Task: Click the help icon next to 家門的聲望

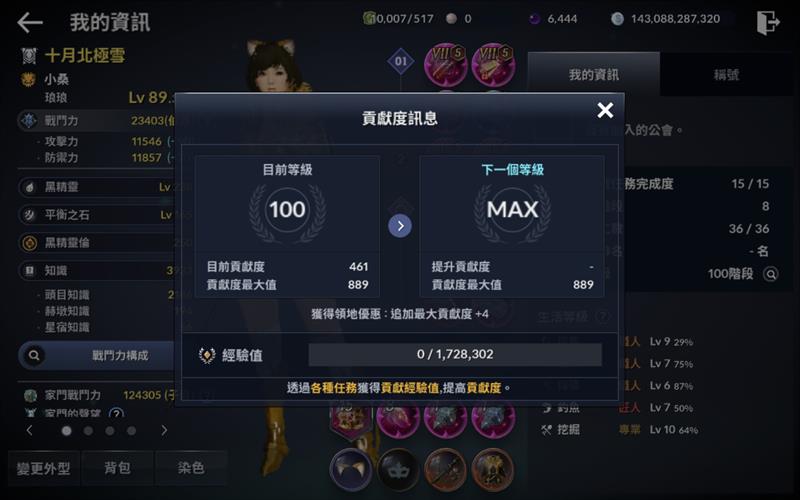Action: 116,413
